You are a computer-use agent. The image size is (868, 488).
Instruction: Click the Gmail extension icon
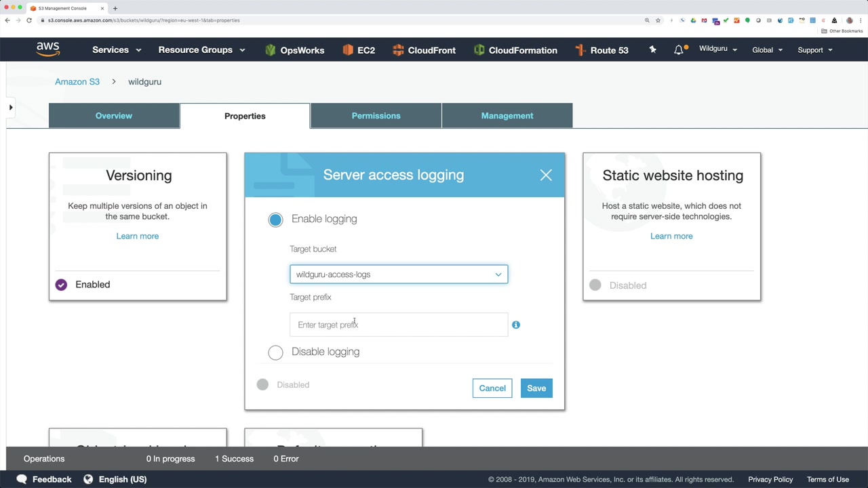704,20
